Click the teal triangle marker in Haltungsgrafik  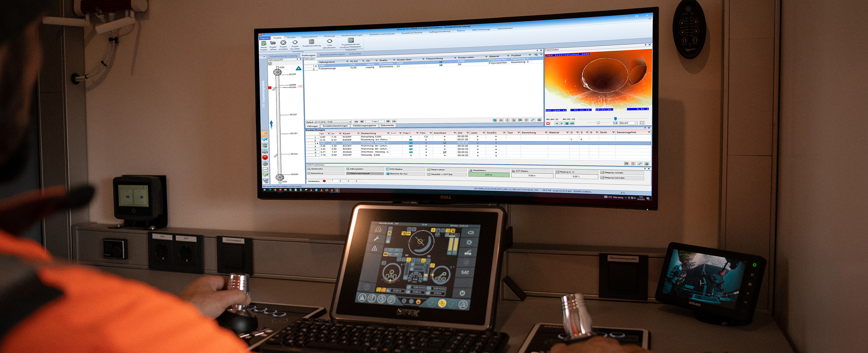[298, 68]
